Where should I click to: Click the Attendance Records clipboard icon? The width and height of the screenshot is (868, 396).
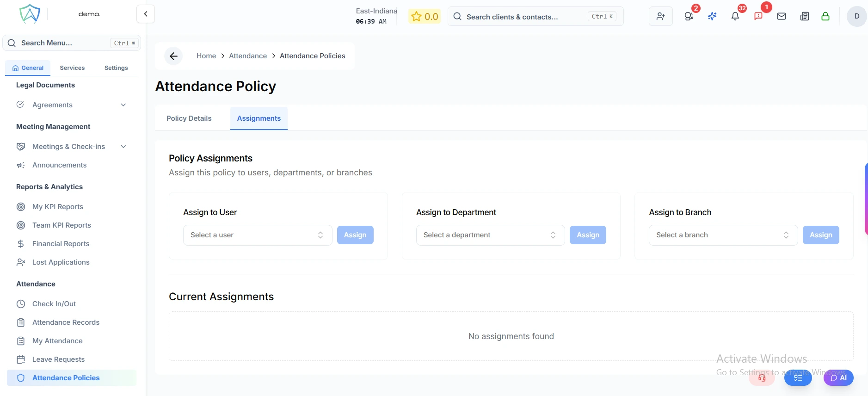coord(21,322)
